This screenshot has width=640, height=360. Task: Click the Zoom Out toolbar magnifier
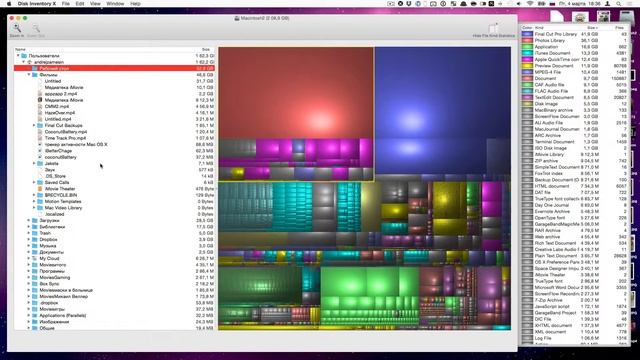(36, 28)
